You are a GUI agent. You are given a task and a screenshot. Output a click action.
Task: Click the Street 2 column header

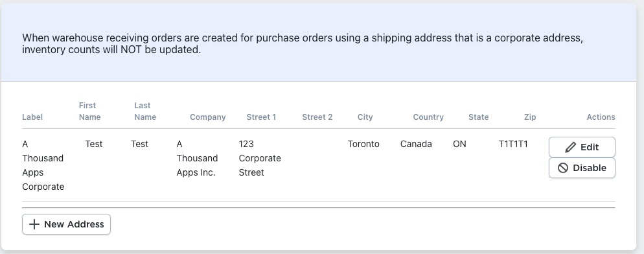click(317, 117)
